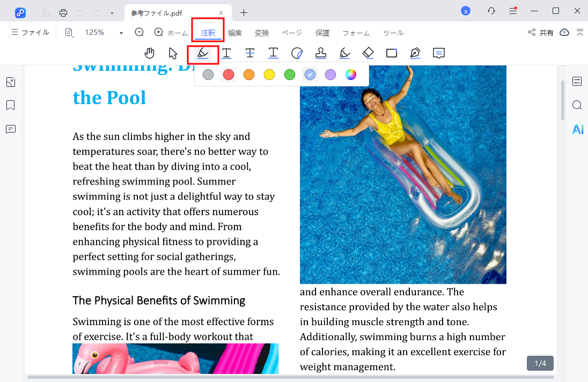Image resolution: width=588 pixels, height=382 pixels.
Task: Switch to the 保護 tab
Action: click(322, 33)
